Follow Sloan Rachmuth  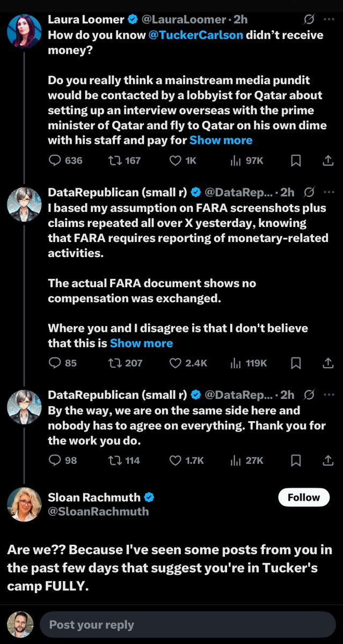tap(303, 497)
